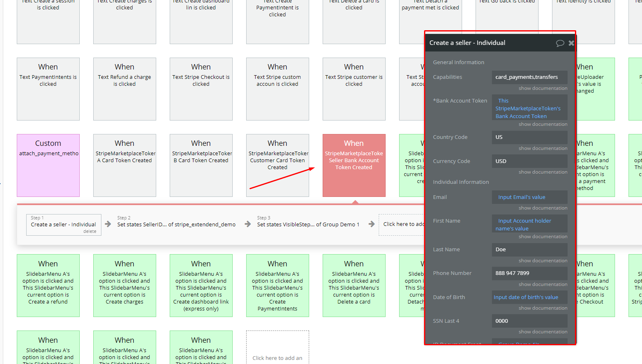Select Text PaymentIntents is clicked event

(x=48, y=89)
